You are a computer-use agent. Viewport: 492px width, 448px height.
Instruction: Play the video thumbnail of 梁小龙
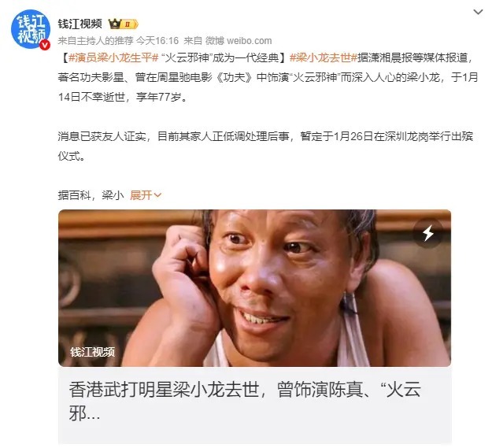(x=254, y=287)
